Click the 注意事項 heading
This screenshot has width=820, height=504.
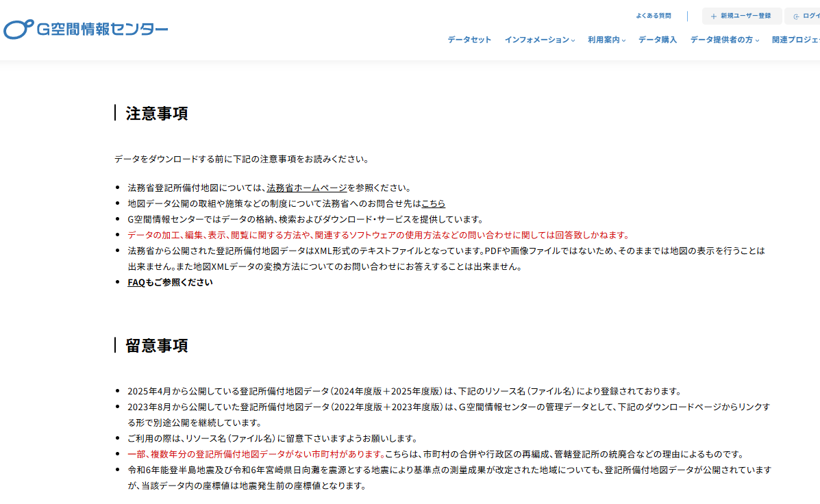[x=156, y=114]
